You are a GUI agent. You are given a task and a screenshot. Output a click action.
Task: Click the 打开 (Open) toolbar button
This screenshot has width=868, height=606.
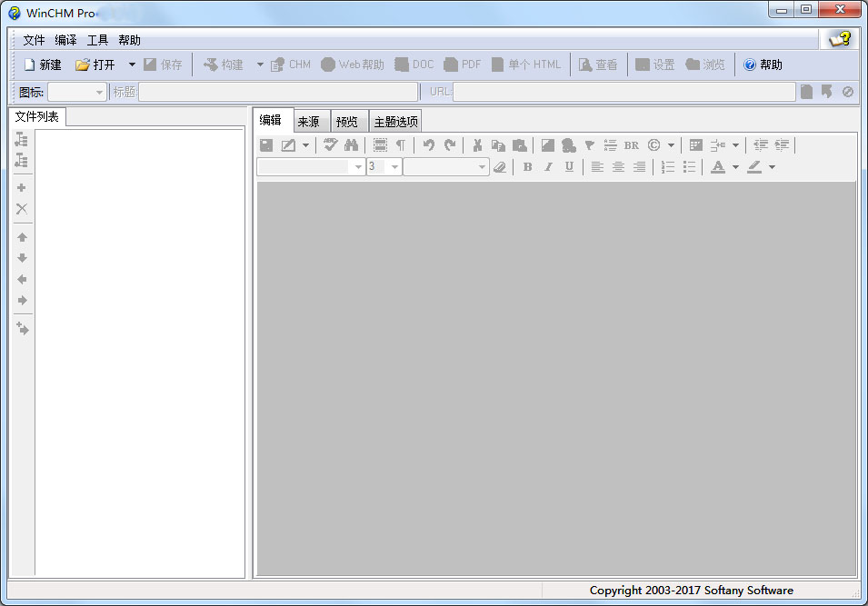pos(95,65)
